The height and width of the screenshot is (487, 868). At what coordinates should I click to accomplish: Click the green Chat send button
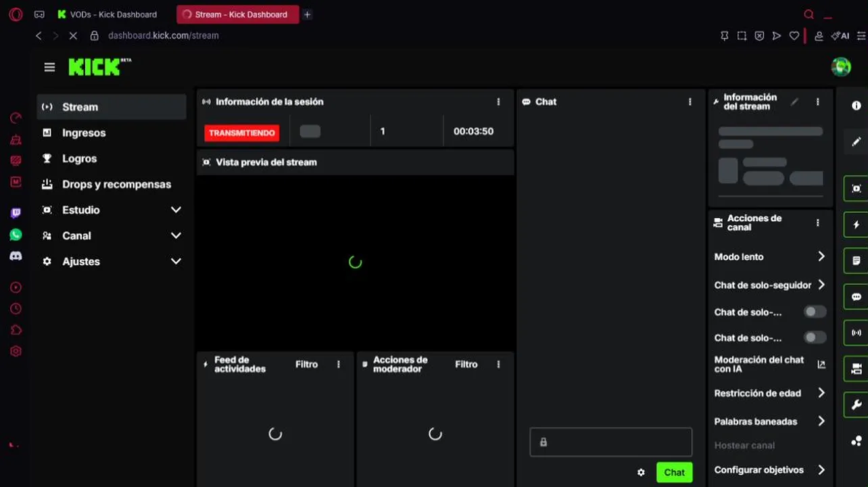coord(674,472)
